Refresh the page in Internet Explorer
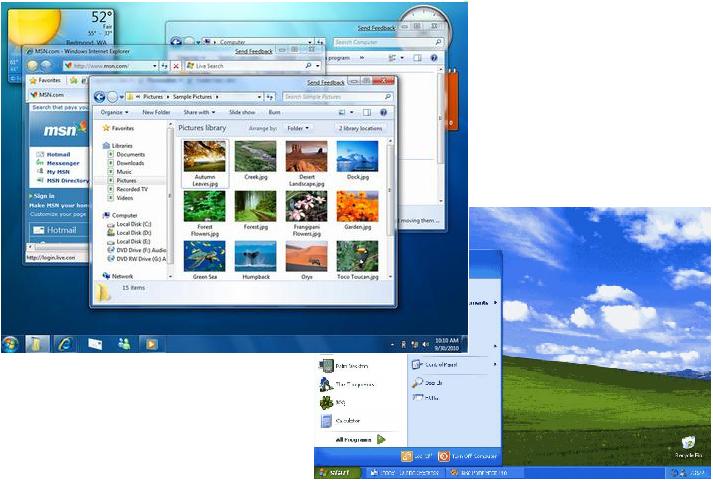This screenshot has width=713, height=481. [165, 66]
